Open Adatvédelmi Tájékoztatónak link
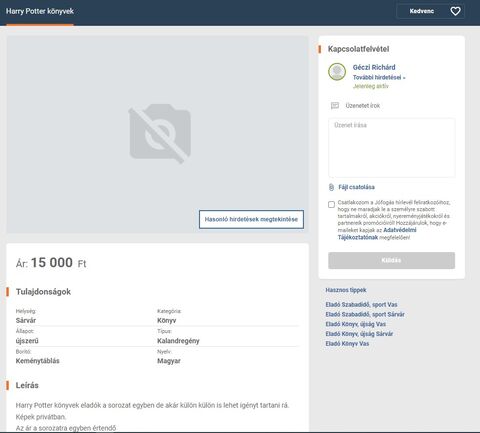Screen dimensions: 480x433 pyautogui.click(x=377, y=234)
